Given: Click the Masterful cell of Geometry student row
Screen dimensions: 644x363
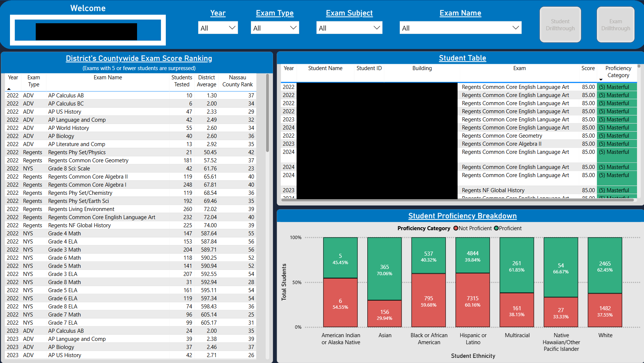Looking at the screenshot, I should point(617,136).
